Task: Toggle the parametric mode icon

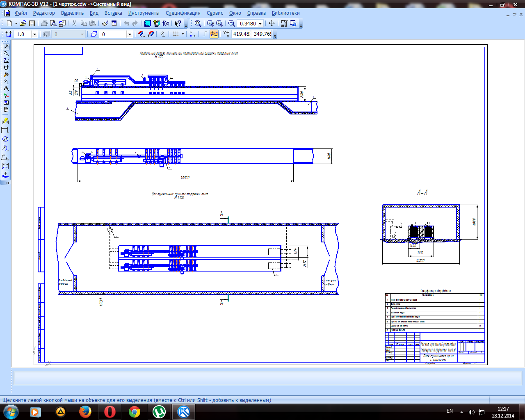Action: tap(163, 34)
